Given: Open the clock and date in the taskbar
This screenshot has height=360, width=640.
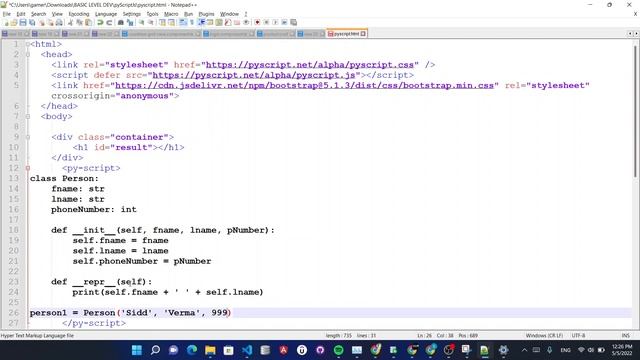Looking at the screenshot, I should 622,350.
